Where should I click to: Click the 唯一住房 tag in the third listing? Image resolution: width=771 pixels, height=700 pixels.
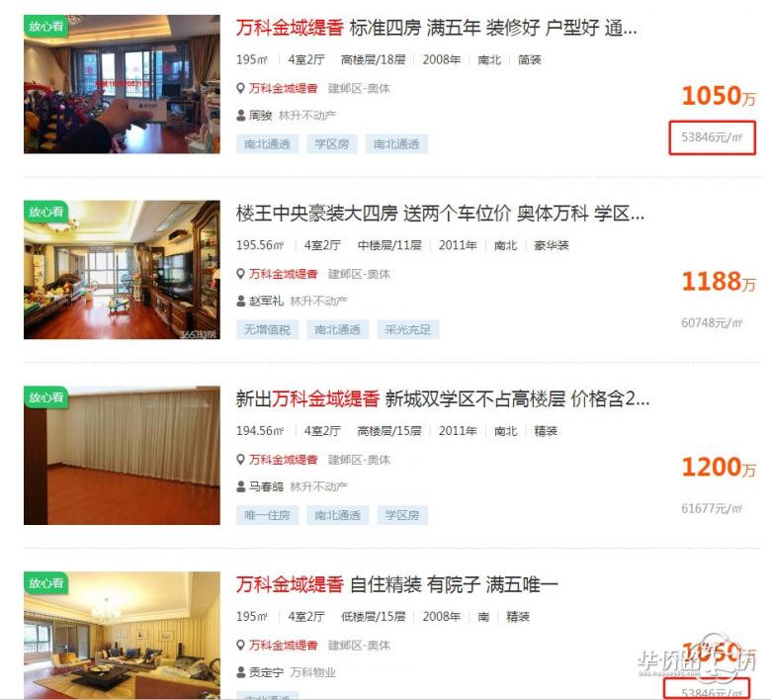268,515
